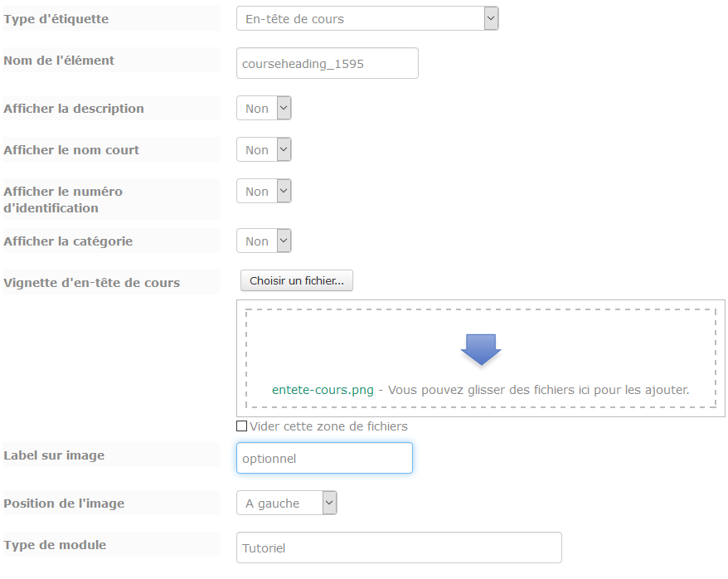This screenshot has width=728, height=579.
Task: Click the blue download arrow icon
Action: coord(481,350)
